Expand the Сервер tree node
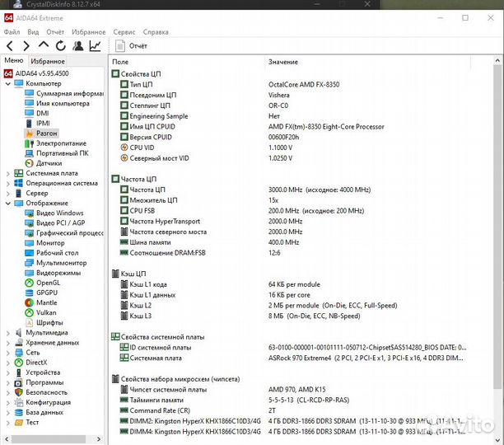This screenshot has height=445, width=504. point(8,193)
